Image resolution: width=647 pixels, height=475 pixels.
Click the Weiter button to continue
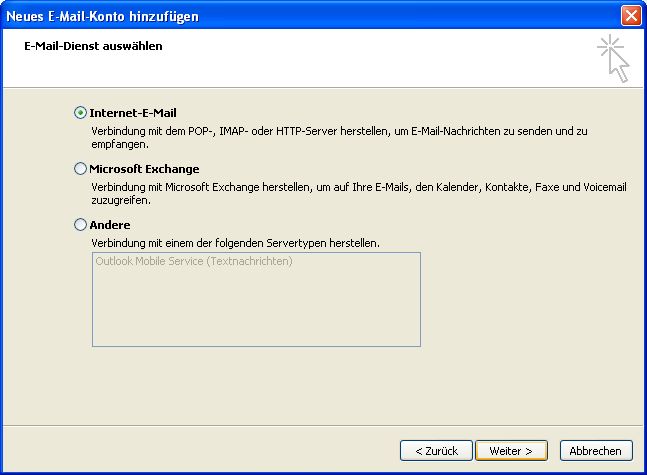(511, 451)
